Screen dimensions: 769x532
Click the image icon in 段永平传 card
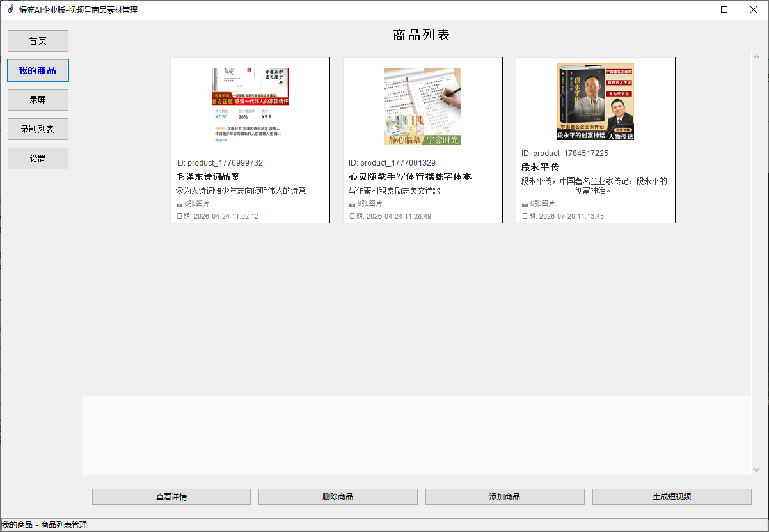pos(525,204)
